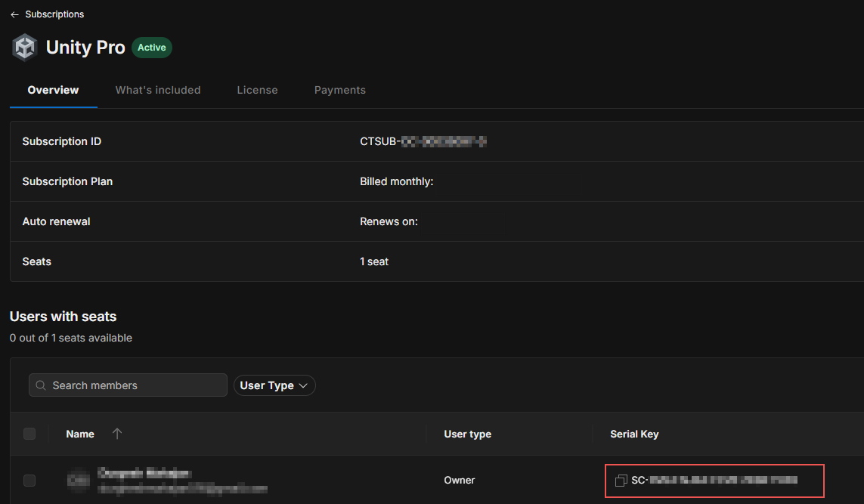Click the Subscription ID value
864x504 pixels.
click(x=423, y=141)
